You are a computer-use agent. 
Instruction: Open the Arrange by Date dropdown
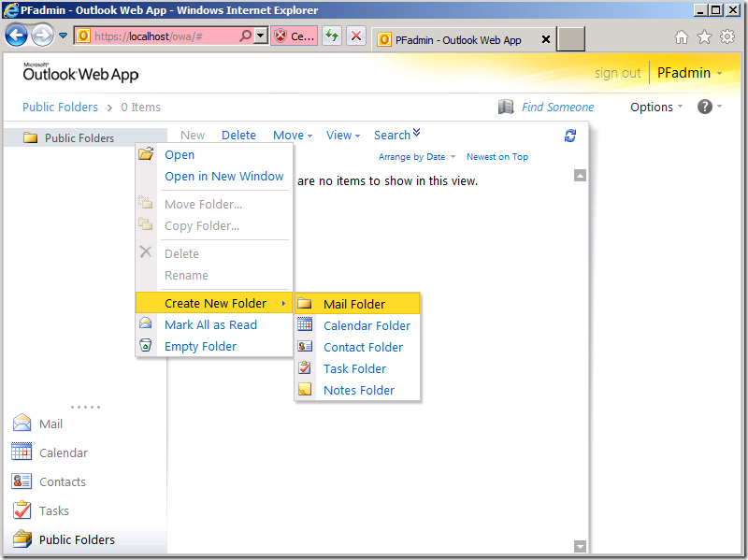coord(417,157)
